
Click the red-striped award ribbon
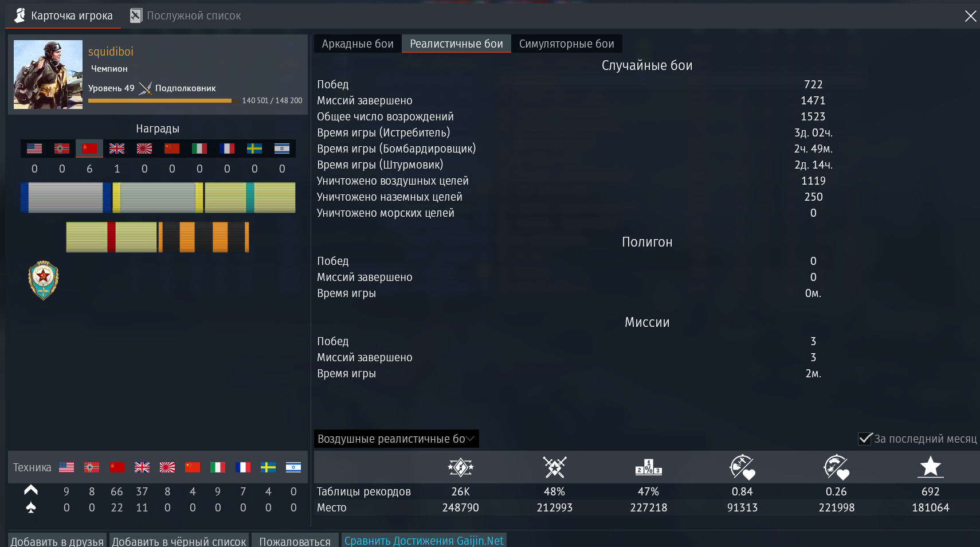click(112, 237)
